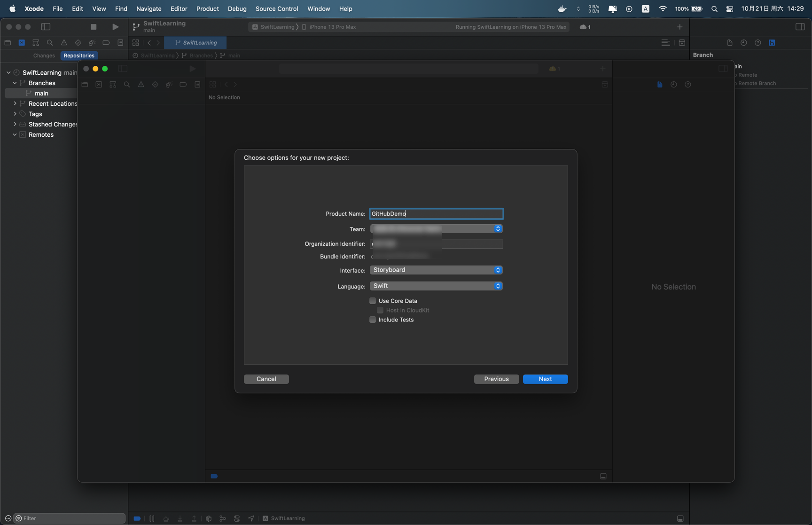Switch to the Changes tab
This screenshot has width=812, height=525.
click(44, 55)
